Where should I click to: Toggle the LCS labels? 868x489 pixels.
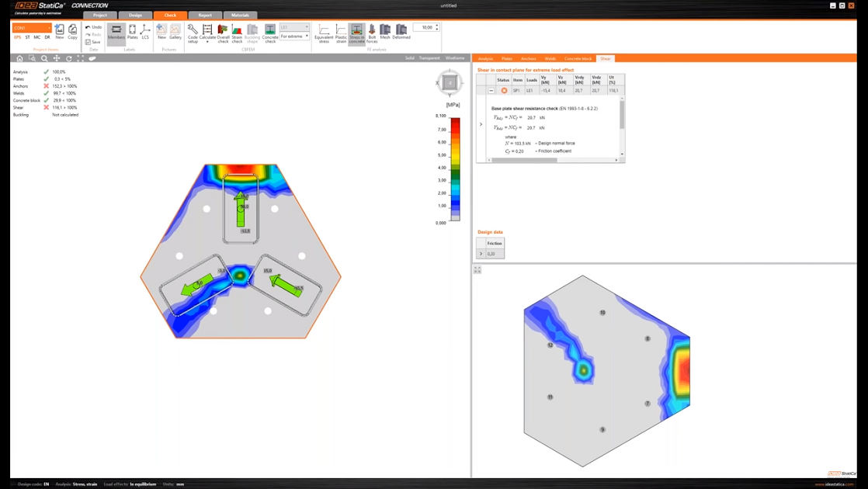145,32
